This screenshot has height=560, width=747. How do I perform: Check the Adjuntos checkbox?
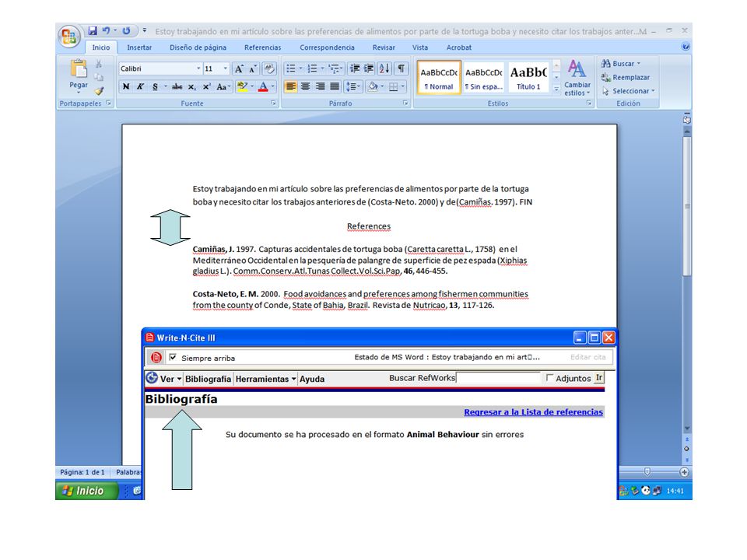click(x=550, y=378)
